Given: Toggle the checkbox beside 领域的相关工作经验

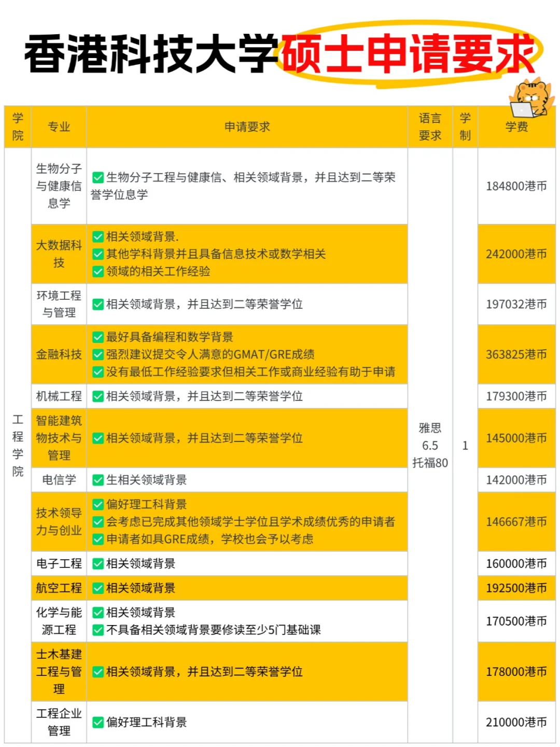Looking at the screenshot, I should (x=97, y=270).
